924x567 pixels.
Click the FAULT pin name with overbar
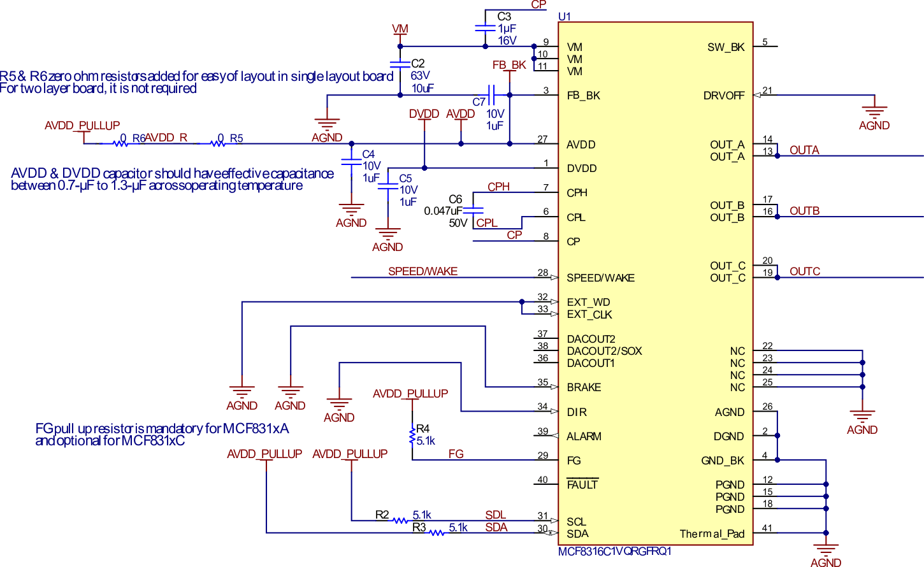tap(582, 484)
